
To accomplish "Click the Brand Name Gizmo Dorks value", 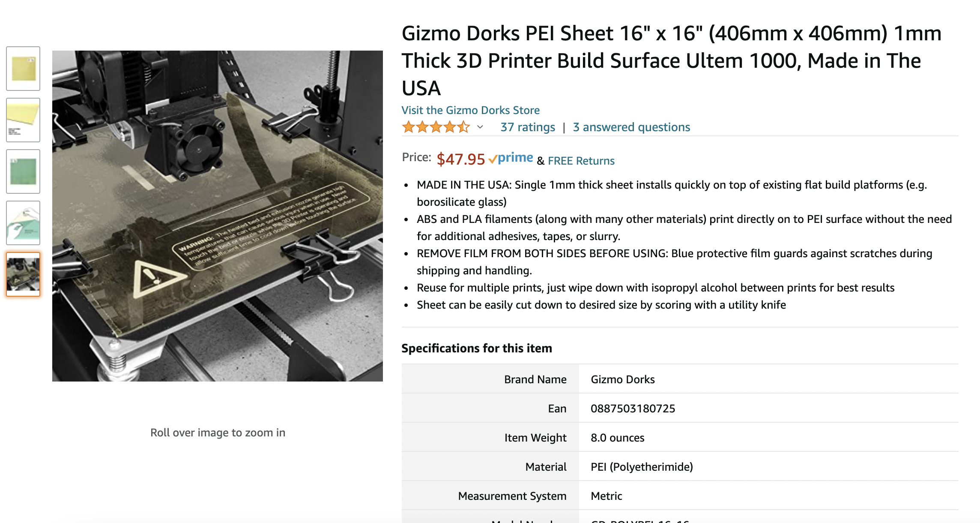I will [623, 379].
